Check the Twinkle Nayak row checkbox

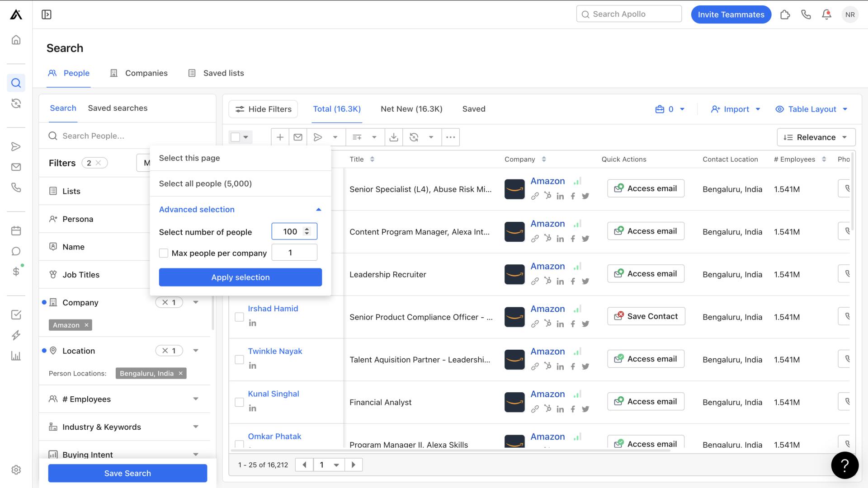239,360
